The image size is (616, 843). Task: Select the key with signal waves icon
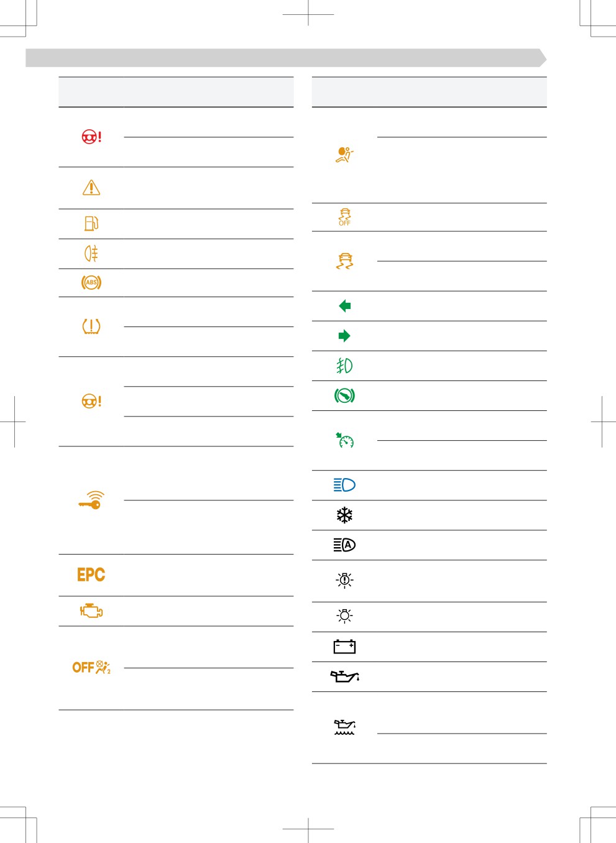click(91, 500)
